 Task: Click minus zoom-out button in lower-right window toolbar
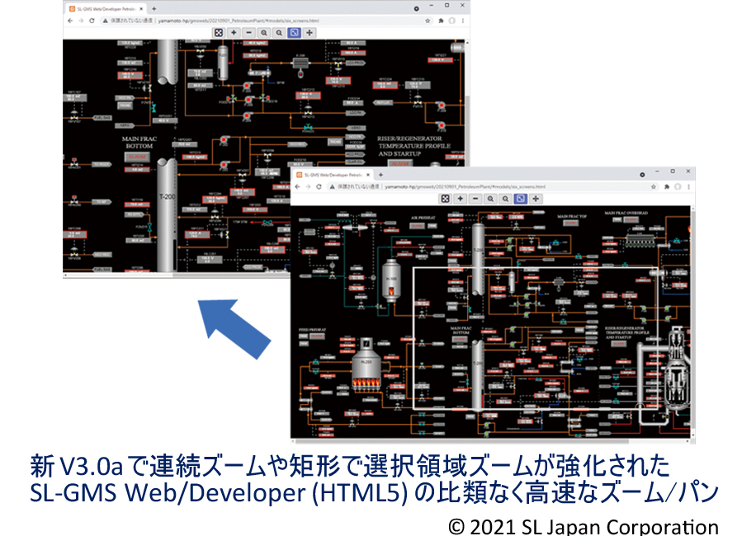pyautogui.click(x=475, y=199)
